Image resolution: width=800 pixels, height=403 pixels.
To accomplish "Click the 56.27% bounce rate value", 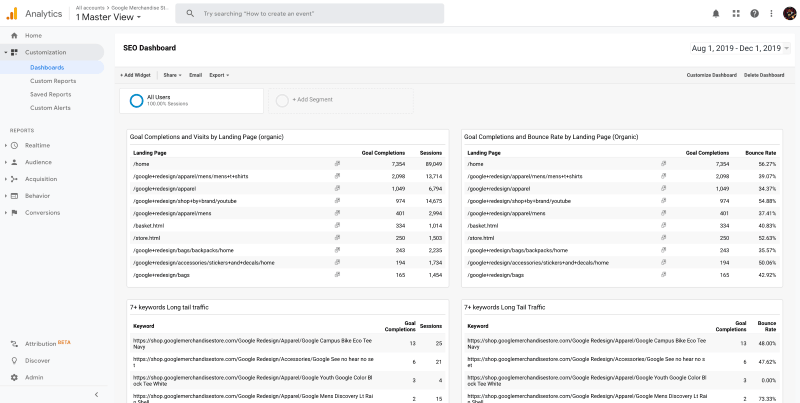I will (767, 164).
